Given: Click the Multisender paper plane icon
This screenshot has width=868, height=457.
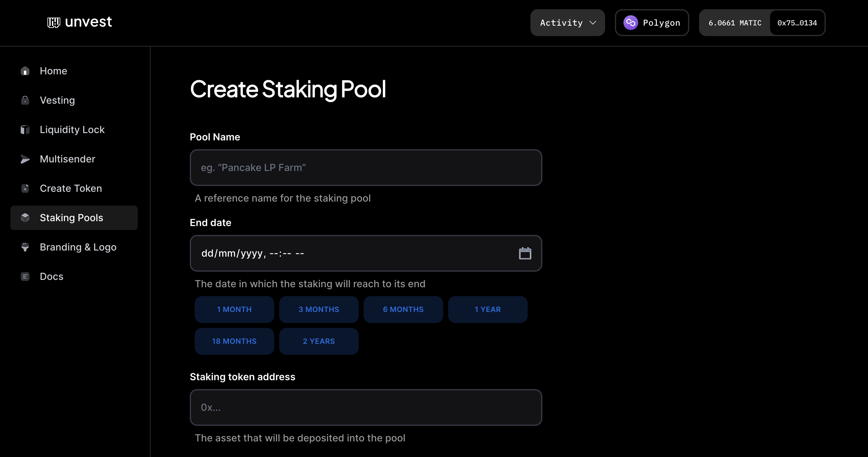Looking at the screenshot, I should click(x=25, y=159).
